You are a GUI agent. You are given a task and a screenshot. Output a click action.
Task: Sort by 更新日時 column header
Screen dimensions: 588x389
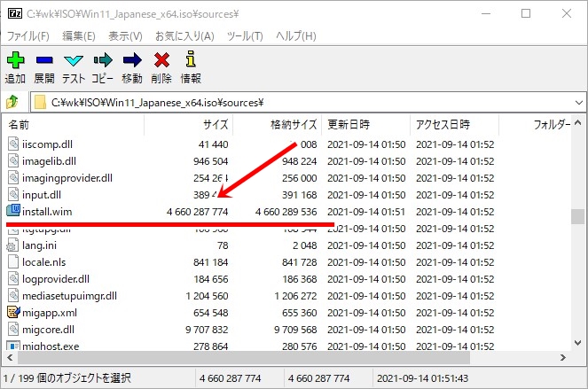click(365, 124)
